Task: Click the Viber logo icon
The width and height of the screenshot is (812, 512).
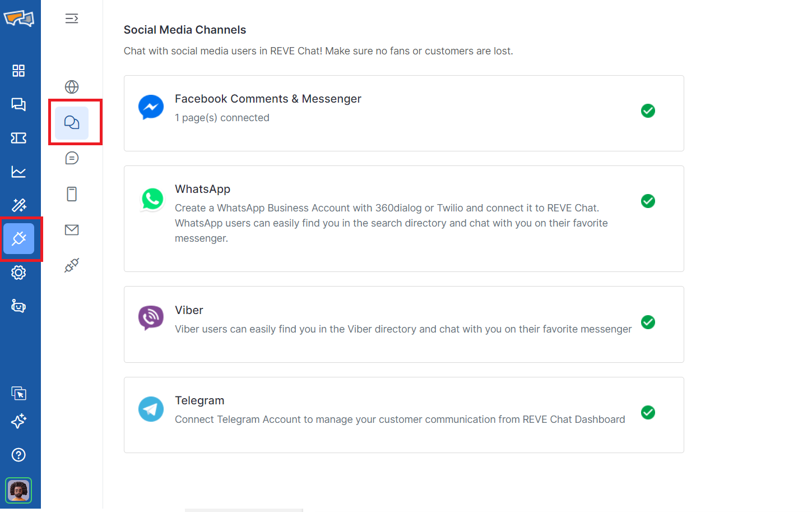Action: point(151,318)
